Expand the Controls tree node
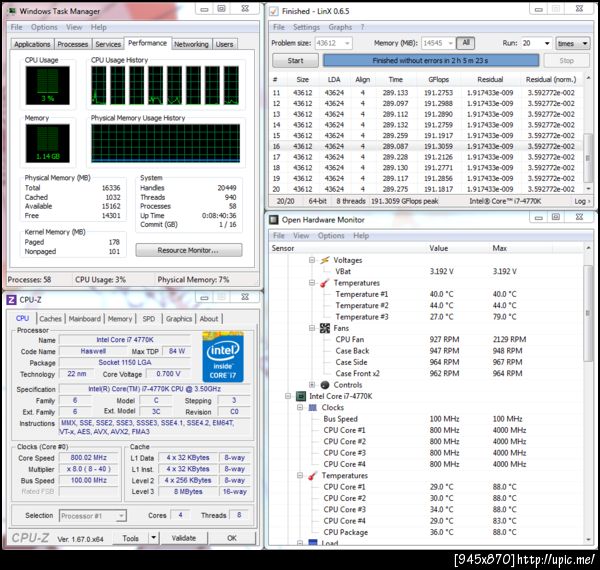The width and height of the screenshot is (600, 570). pyautogui.click(x=311, y=385)
